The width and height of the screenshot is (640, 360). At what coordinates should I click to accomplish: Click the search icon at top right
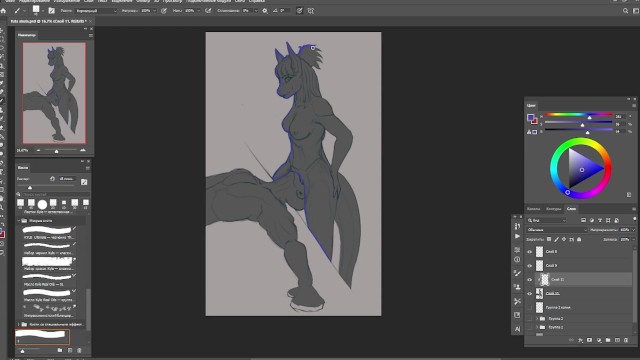pos(625,11)
